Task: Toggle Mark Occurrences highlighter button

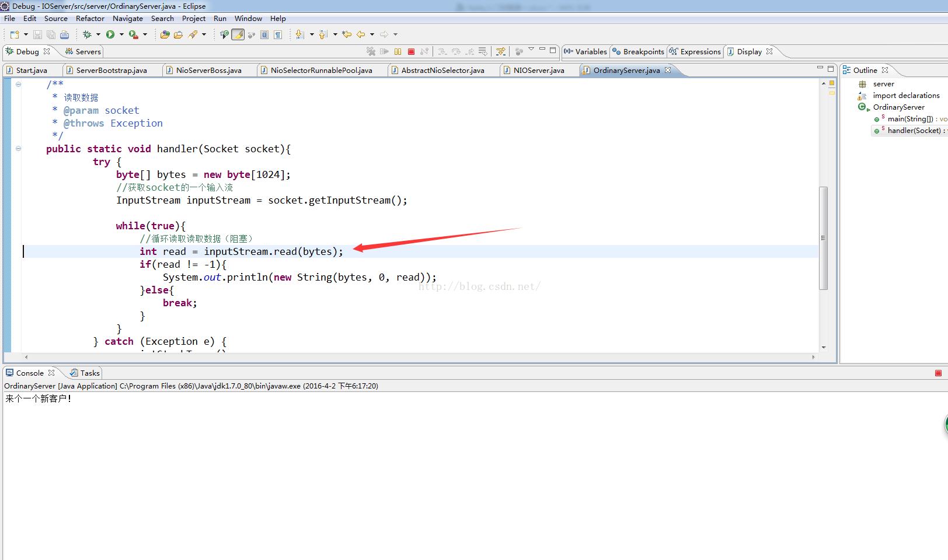Action: [x=238, y=35]
